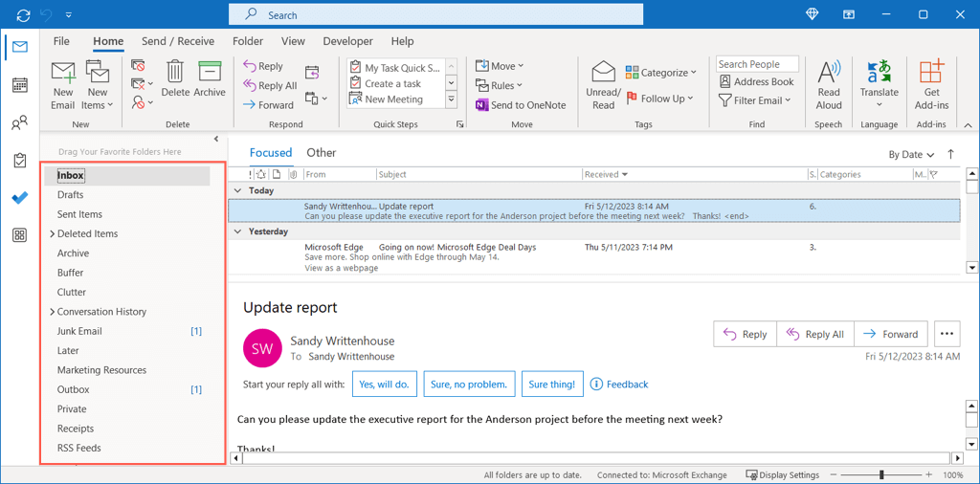Click the Search box in title bar

435,14
